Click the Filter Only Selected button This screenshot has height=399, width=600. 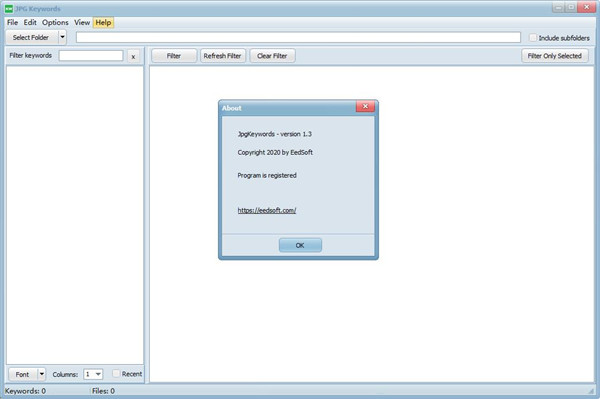[554, 56]
